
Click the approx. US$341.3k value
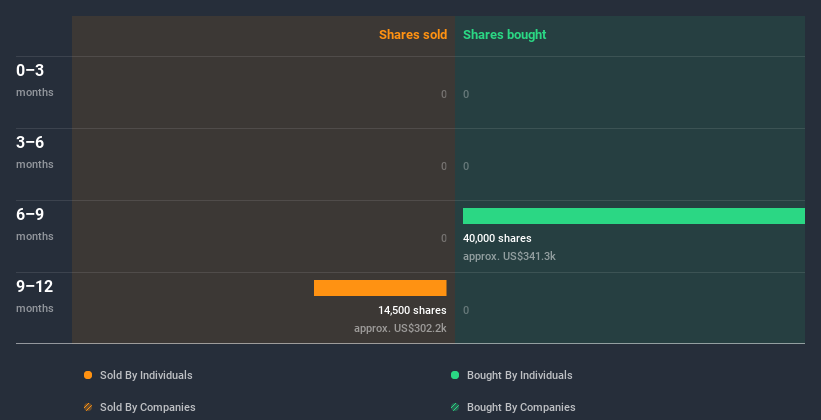(509, 257)
